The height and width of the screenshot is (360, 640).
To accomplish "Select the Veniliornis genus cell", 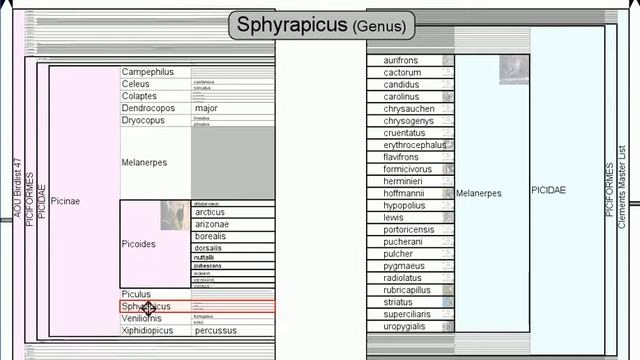I will tap(156, 318).
